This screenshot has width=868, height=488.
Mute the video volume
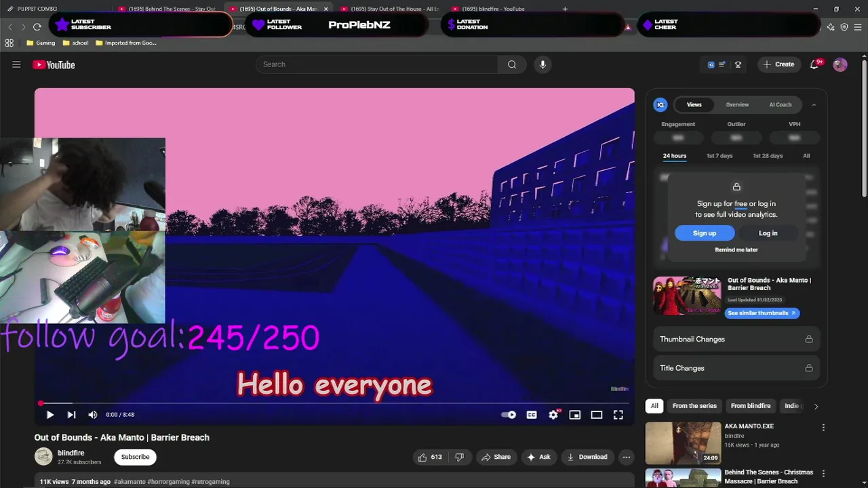click(93, 415)
